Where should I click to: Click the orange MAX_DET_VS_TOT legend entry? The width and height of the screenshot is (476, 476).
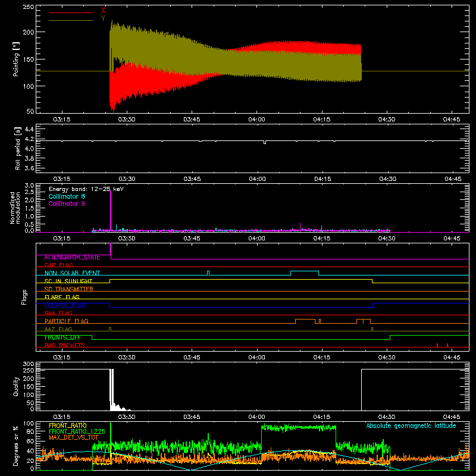coord(74,437)
